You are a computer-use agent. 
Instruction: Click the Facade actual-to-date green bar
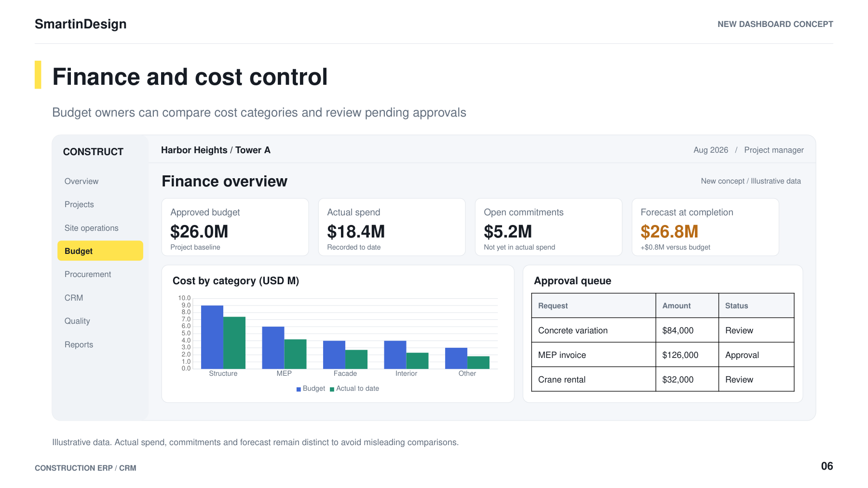tap(356, 359)
